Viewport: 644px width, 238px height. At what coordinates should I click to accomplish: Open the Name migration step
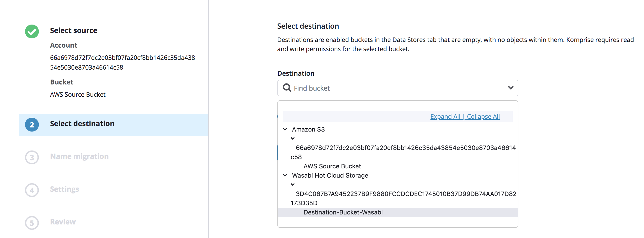(x=79, y=156)
